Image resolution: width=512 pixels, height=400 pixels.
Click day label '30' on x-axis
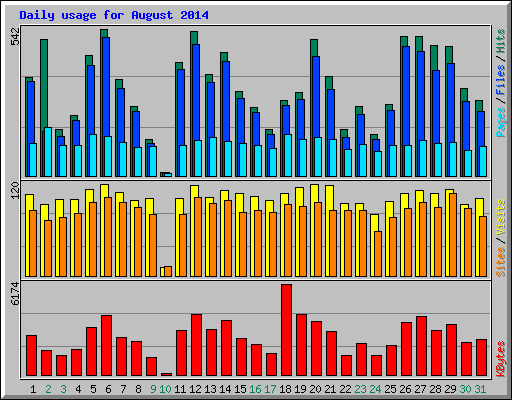pyautogui.click(x=466, y=389)
